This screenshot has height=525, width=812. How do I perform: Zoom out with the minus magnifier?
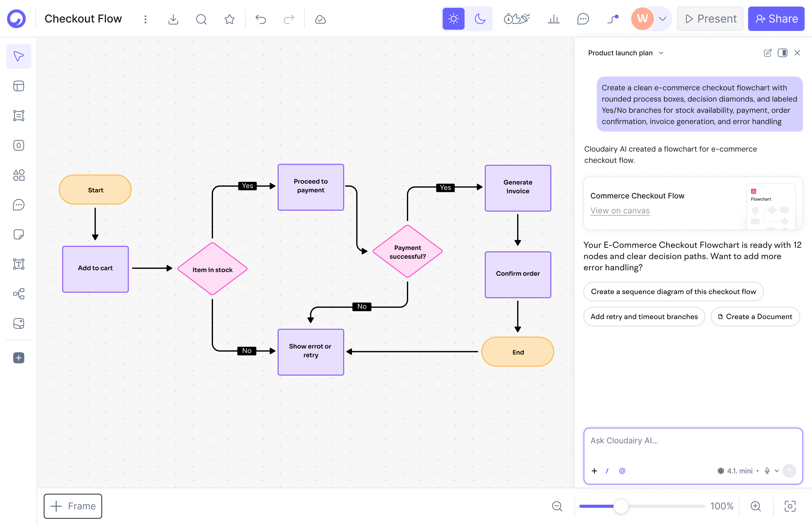click(557, 506)
